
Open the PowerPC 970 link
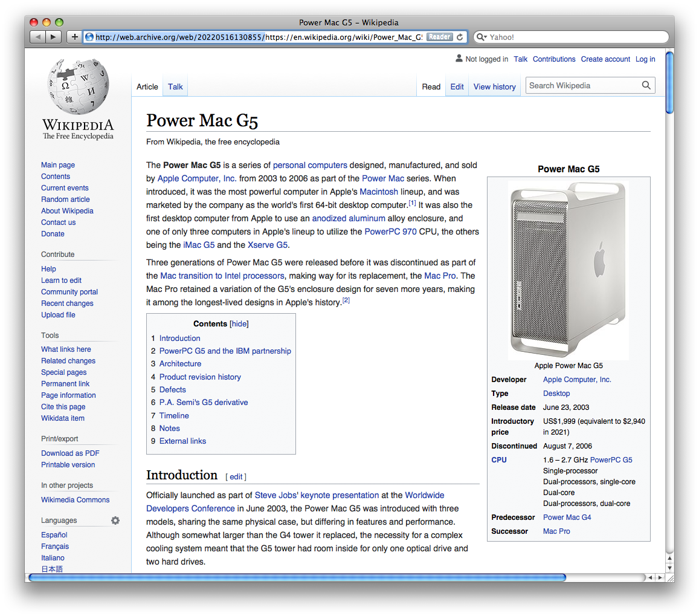pos(390,232)
